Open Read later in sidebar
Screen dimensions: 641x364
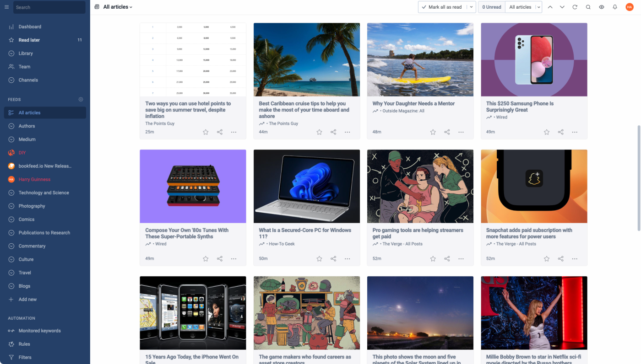point(45,40)
